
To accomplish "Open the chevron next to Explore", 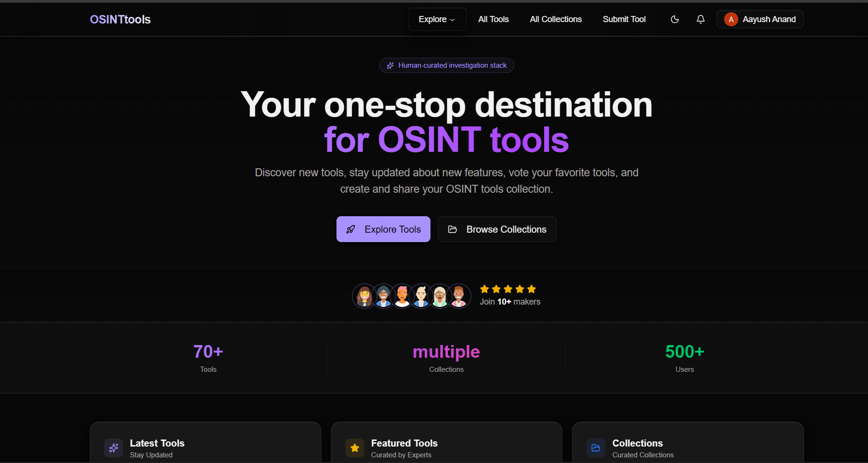I will click(x=453, y=20).
